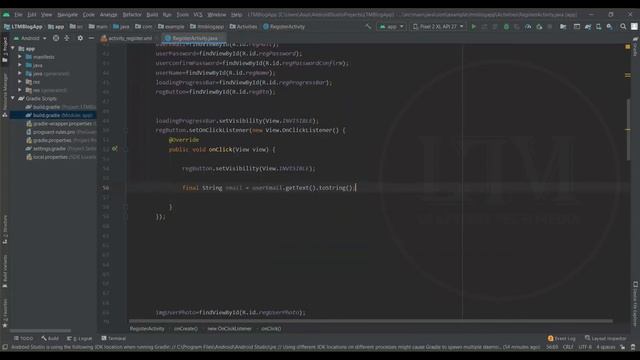This screenshot has height=360, width=640.
Task: Open the View menu
Action: click(x=47, y=15)
